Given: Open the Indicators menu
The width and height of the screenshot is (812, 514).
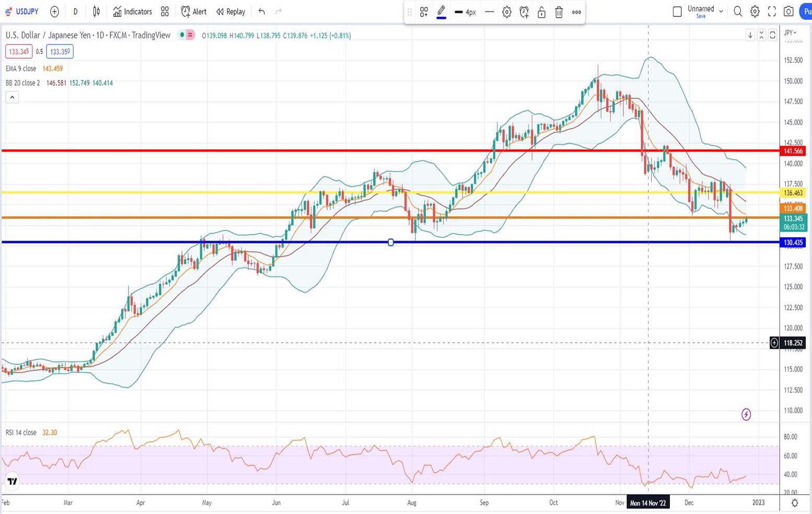Looking at the screenshot, I should (132, 11).
